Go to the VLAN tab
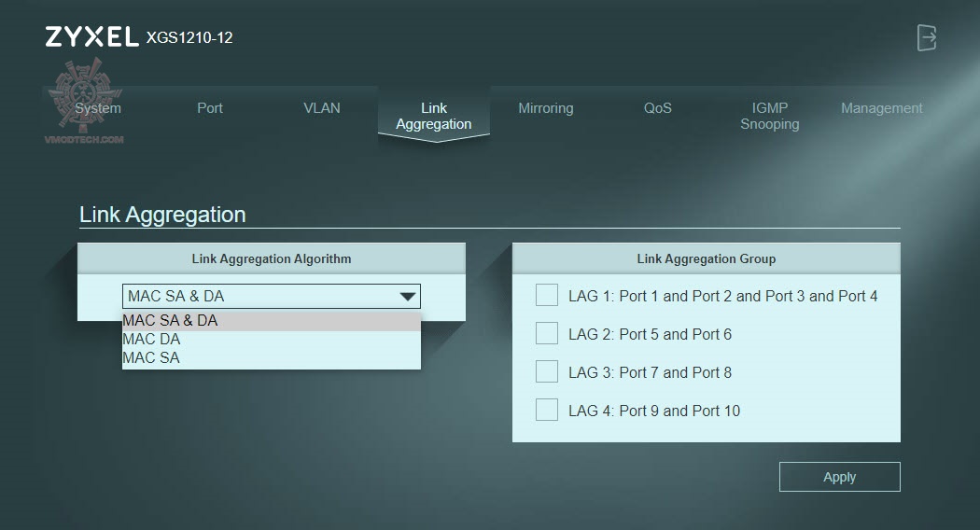Viewport: 980px width, 530px height. click(322, 108)
